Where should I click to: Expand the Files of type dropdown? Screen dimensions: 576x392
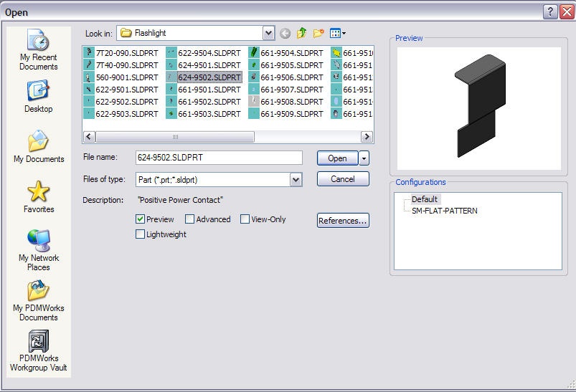(x=296, y=180)
